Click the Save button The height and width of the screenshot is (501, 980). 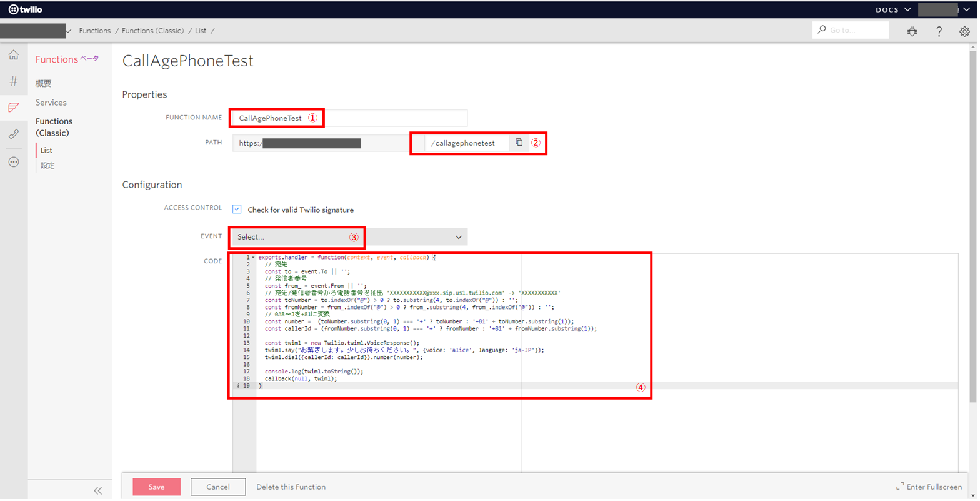tap(157, 487)
